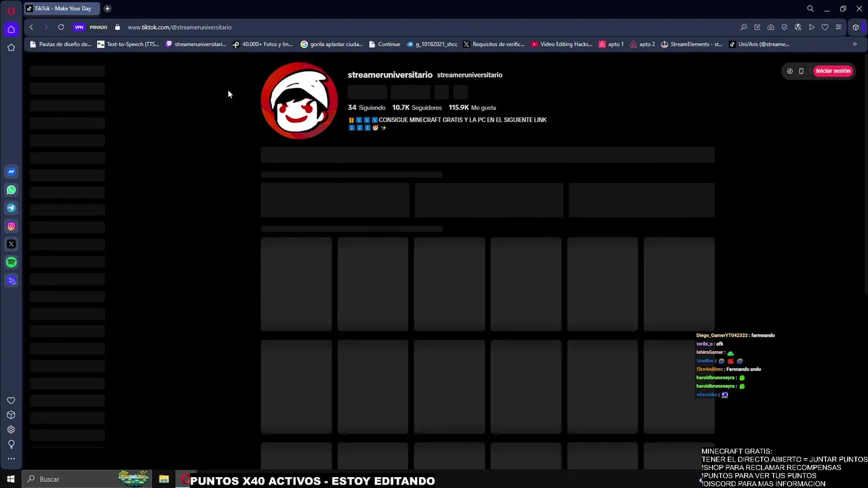
Task: Click the edit page icon in address bar
Action: coord(757,27)
